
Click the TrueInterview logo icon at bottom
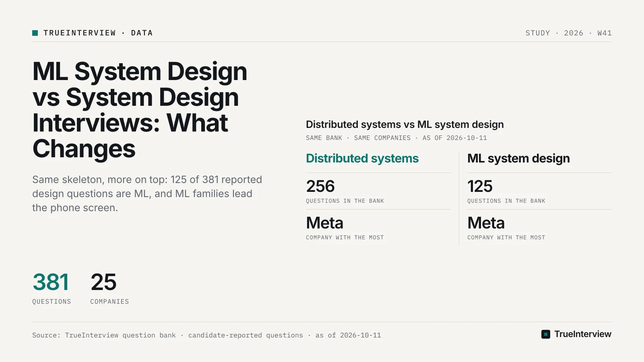point(546,334)
